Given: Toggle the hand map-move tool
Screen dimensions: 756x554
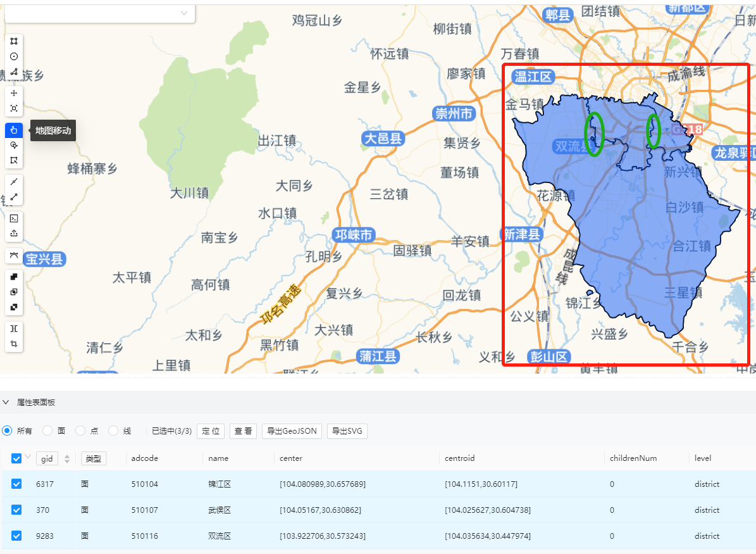Looking at the screenshot, I should pos(14,130).
